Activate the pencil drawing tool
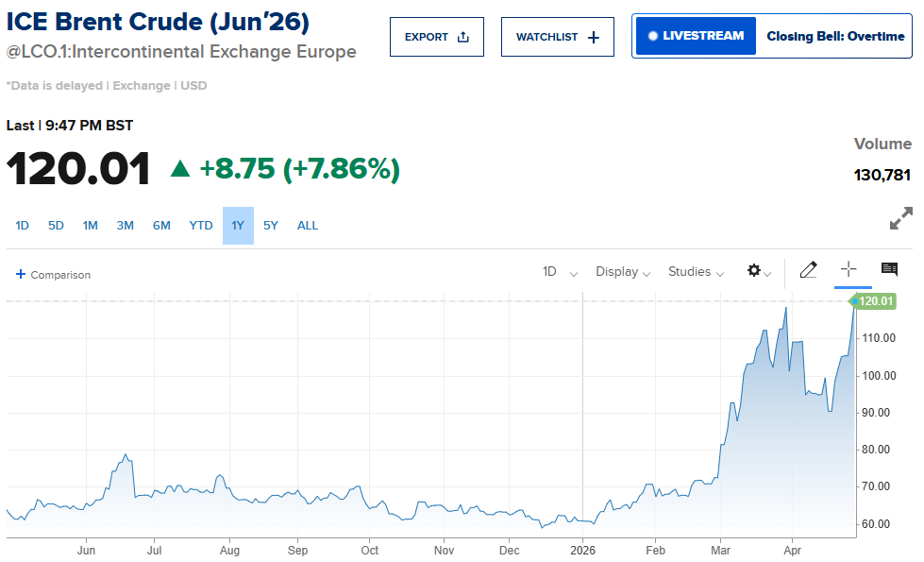This screenshot has width=924, height=562. tap(808, 270)
